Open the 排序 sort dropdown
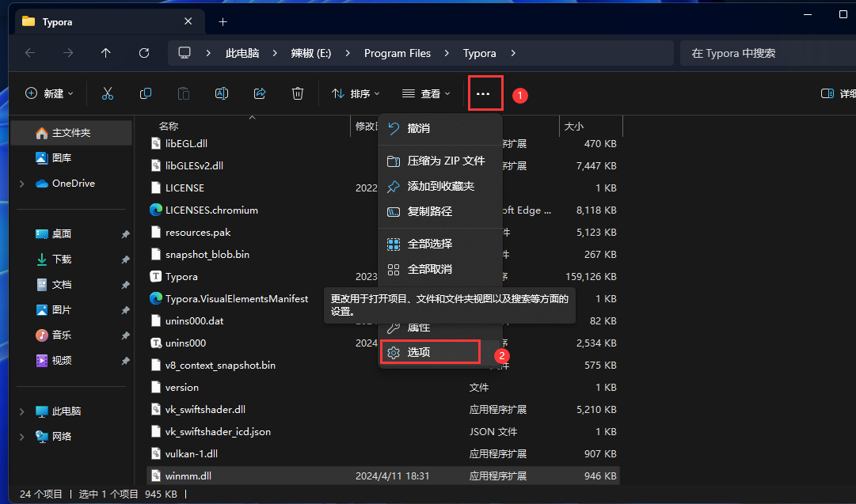This screenshot has width=856, height=504. click(x=356, y=94)
